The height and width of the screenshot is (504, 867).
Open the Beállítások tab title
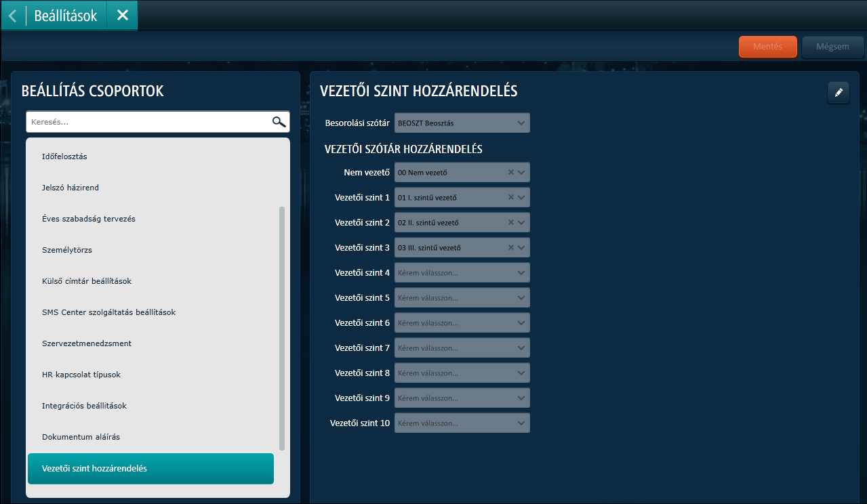[x=66, y=16]
